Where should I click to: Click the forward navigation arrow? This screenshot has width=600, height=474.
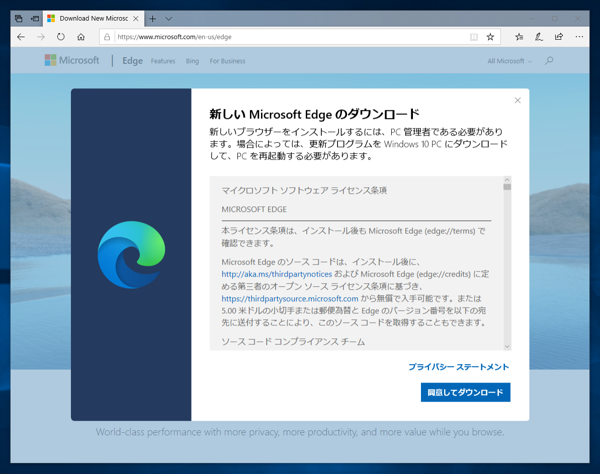[41, 37]
